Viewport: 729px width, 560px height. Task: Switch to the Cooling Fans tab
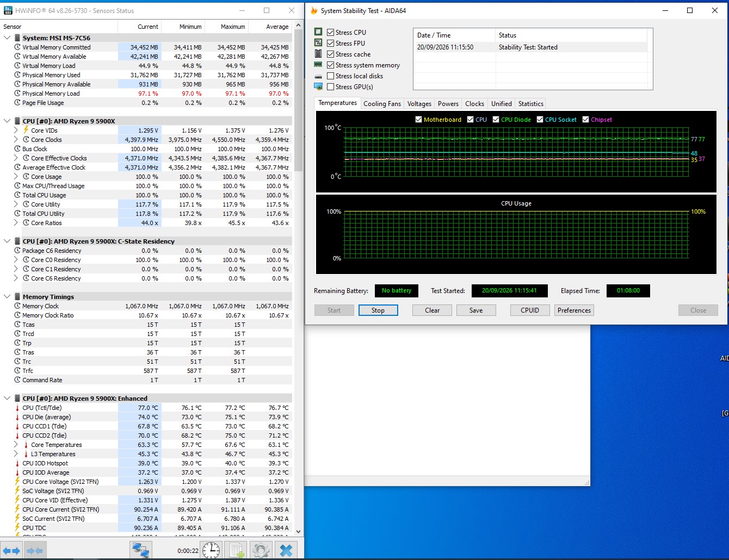(382, 104)
